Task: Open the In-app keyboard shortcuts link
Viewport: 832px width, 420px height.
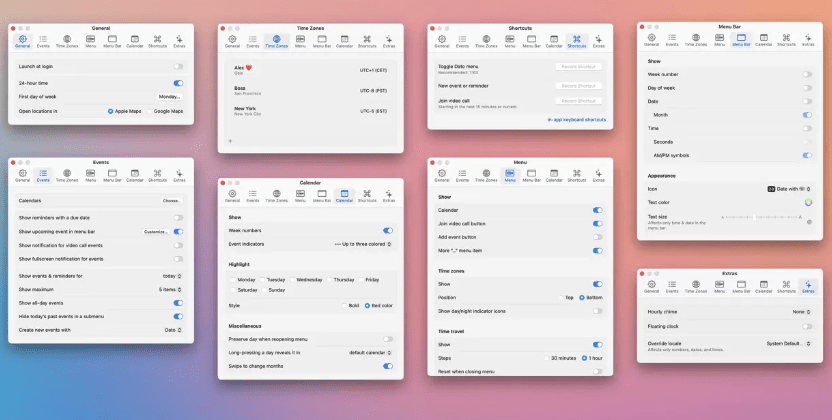Action: 577,119
